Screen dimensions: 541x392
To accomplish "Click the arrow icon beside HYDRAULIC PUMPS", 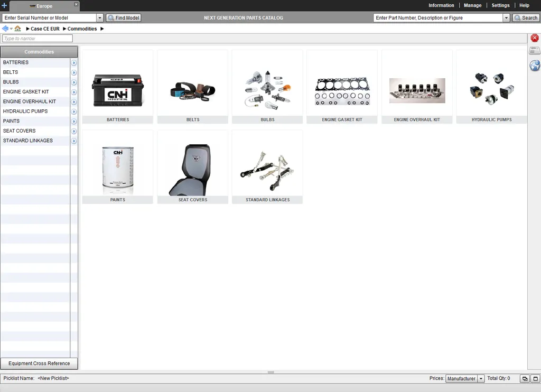I will point(74,111).
